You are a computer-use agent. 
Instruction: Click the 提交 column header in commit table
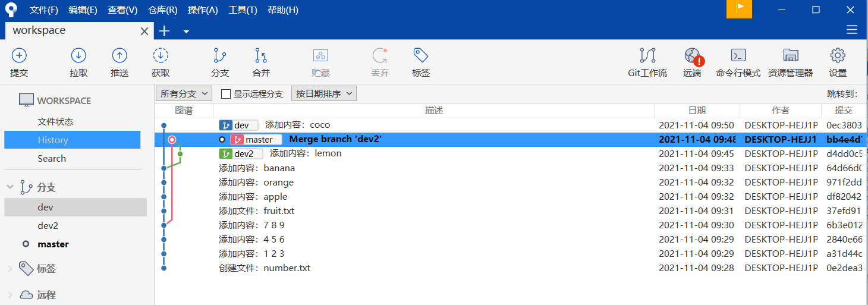(x=844, y=111)
